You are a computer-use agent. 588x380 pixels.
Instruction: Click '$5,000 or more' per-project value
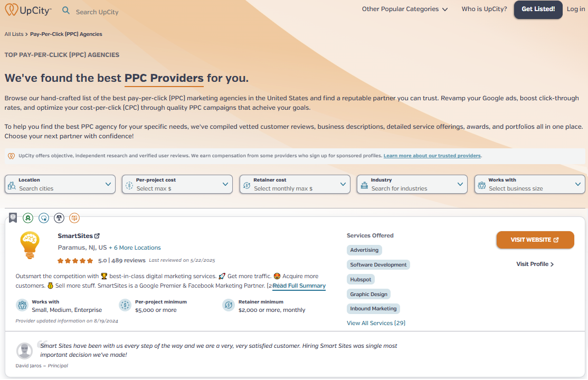tap(156, 310)
